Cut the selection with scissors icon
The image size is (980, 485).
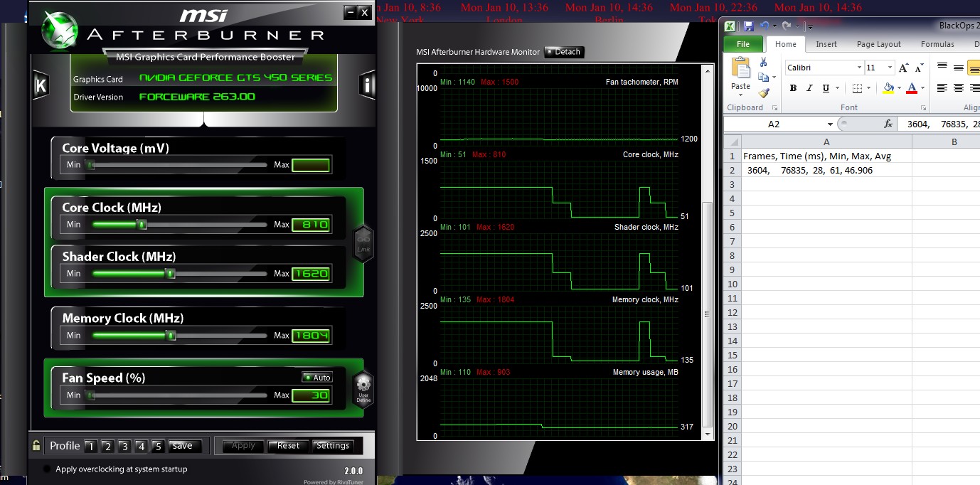click(764, 63)
